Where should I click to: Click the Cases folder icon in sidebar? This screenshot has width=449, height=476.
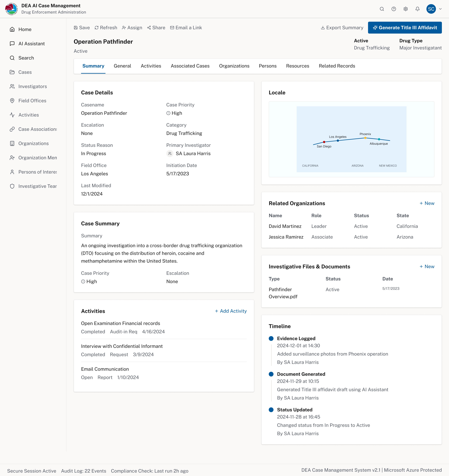[12, 72]
